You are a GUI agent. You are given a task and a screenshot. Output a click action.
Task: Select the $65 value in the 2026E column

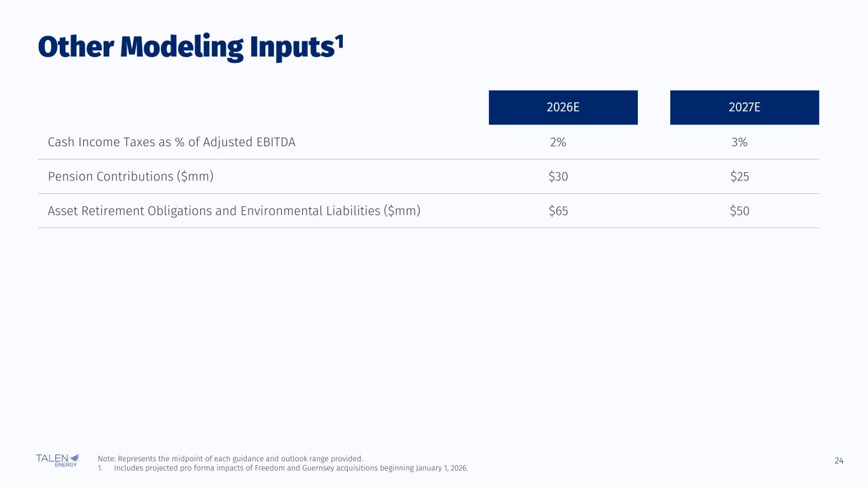click(558, 211)
